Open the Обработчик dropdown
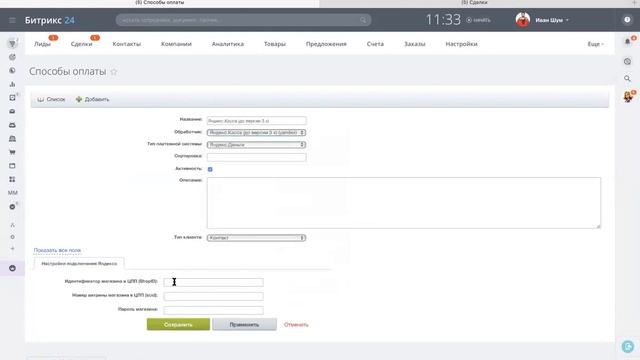The width and height of the screenshot is (640, 360). coord(256,133)
